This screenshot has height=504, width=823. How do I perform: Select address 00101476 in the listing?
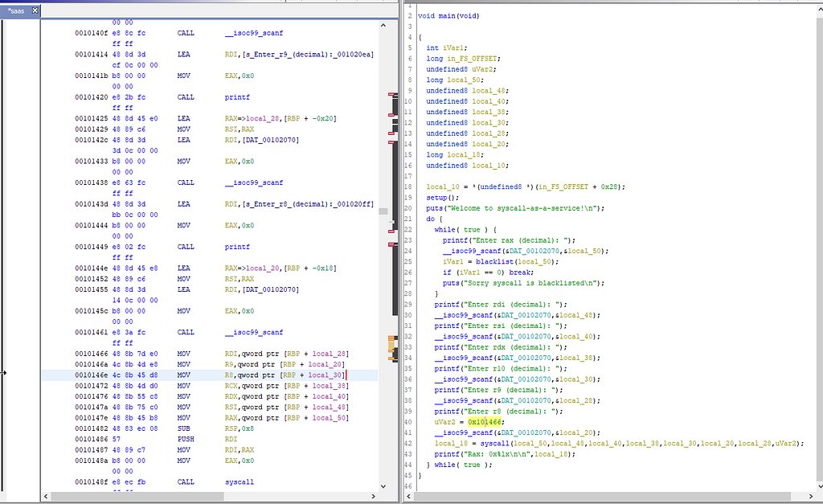tap(91, 396)
